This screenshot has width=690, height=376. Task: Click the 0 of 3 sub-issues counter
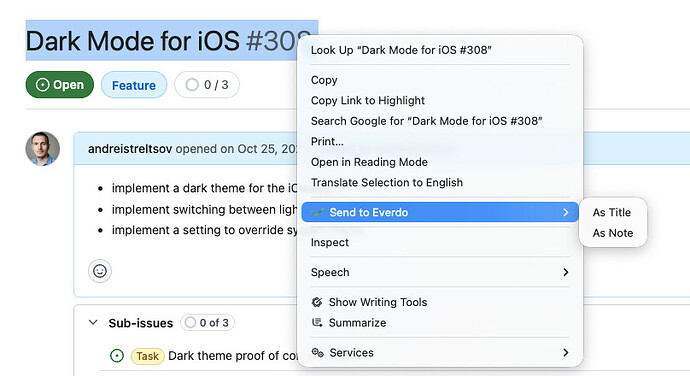[x=207, y=323]
